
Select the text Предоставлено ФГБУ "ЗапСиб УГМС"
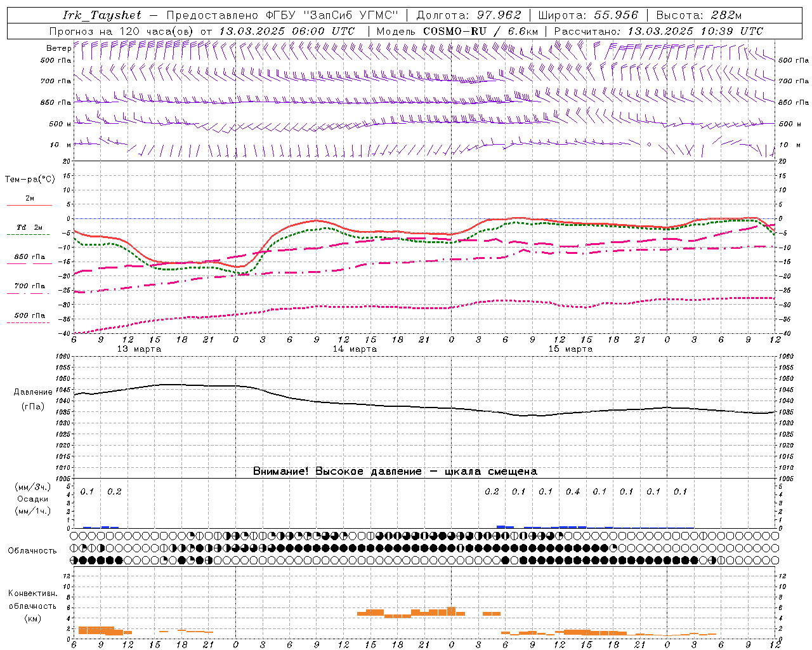pyautogui.click(x=282, y=15)
